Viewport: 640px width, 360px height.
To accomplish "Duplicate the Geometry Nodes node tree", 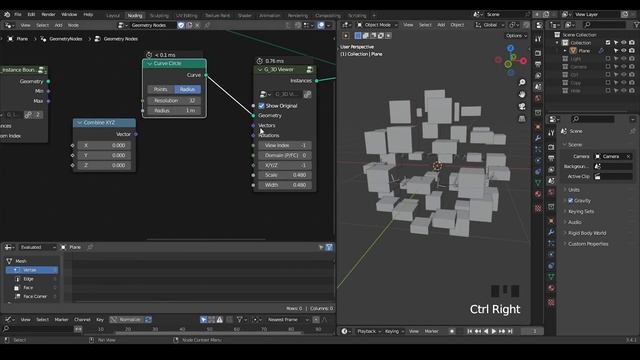I will tap(189, 25).
